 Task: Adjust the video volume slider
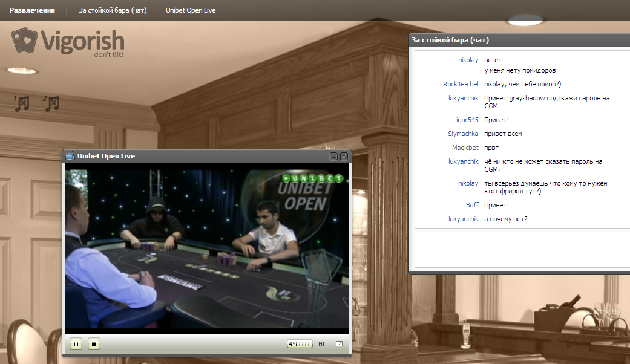[x=300, y=344]
